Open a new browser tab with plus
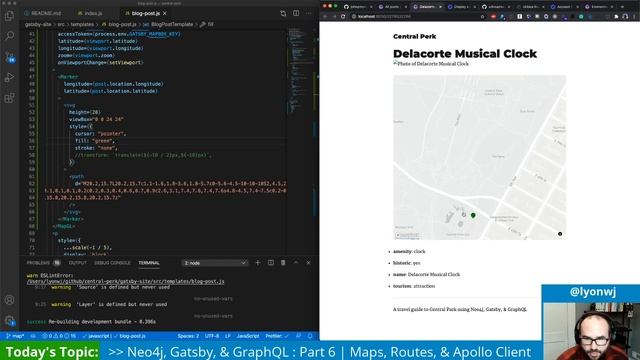This screenshot has height=360, width=640. 623,7
